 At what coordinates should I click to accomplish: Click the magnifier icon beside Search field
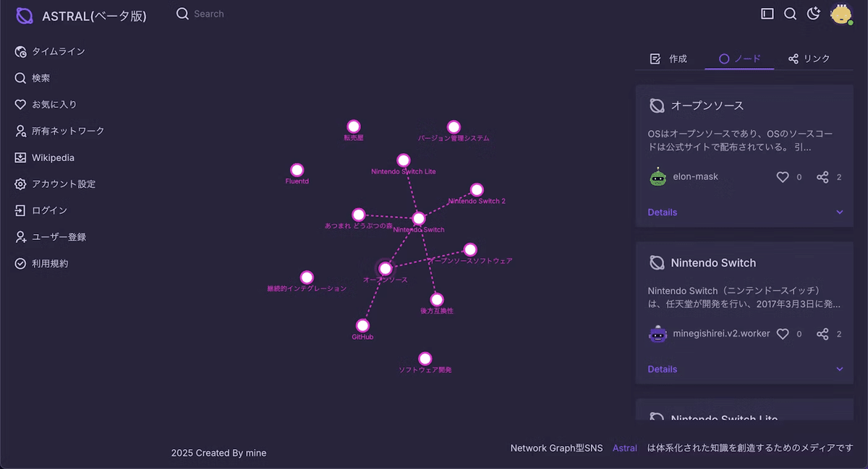point(182,14)
